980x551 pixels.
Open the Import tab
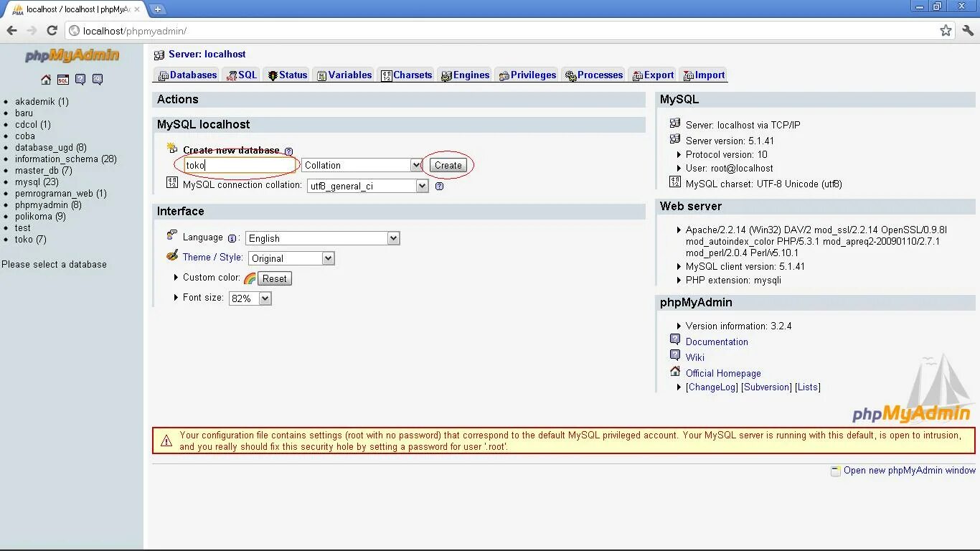point(704,75)
